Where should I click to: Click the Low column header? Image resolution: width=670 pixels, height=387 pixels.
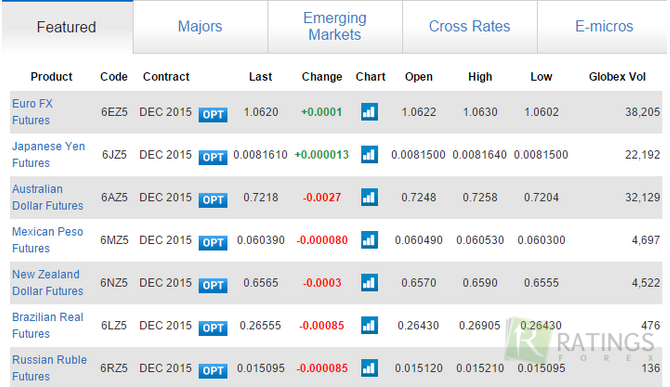click(541, 77)
